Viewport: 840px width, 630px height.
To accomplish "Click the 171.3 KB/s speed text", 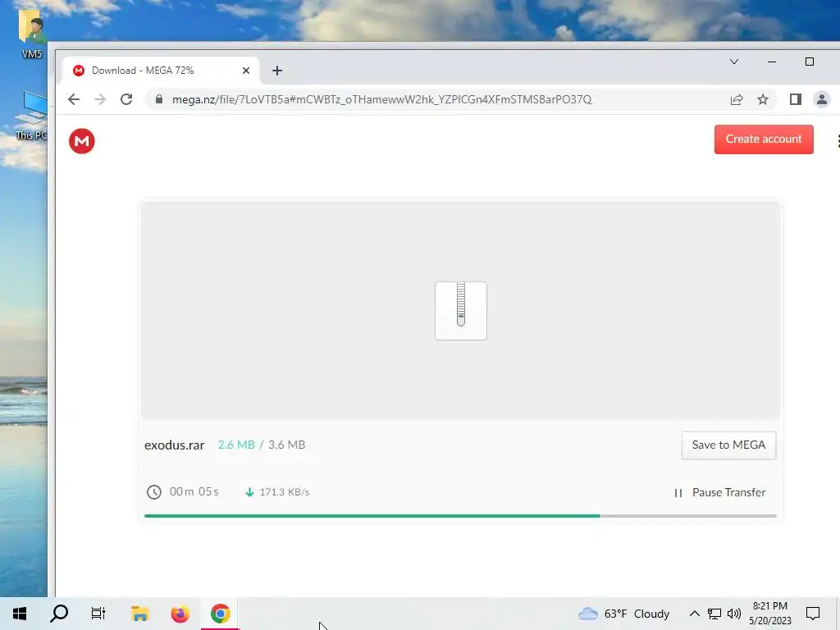I will pos(284,492).
